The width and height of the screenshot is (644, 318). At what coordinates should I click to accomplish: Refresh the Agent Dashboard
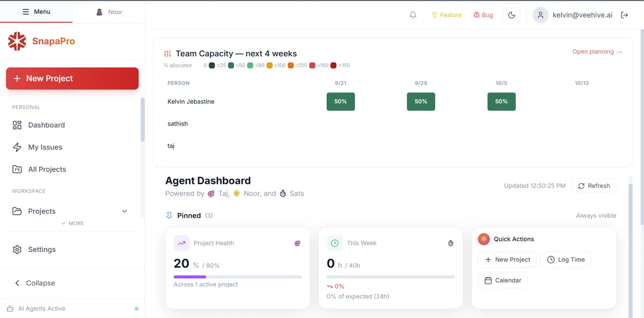(594, 186)
